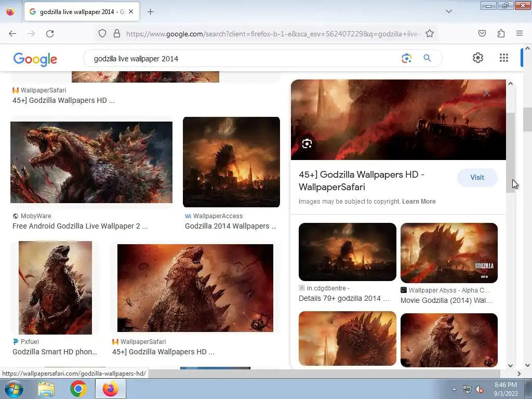
Task: Open Godzilla Smart HD phone result link
Action: click(55, 352)
